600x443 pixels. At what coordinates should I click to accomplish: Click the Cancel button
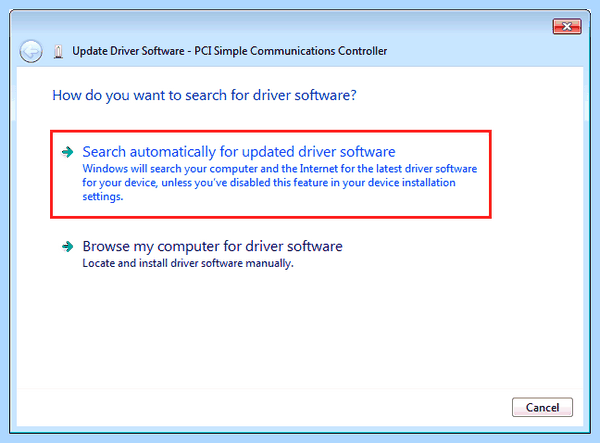(x=542, y=407)
